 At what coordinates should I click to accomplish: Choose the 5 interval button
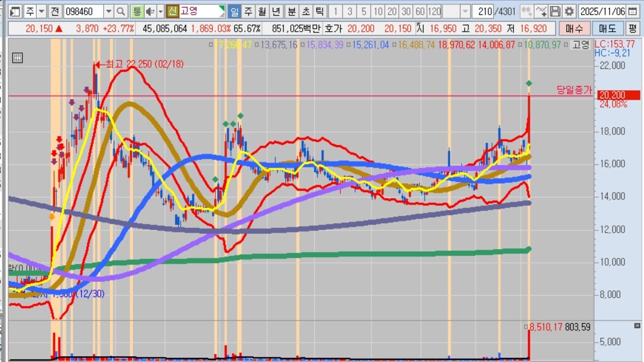pyautogui.click(x=364, y=11)
